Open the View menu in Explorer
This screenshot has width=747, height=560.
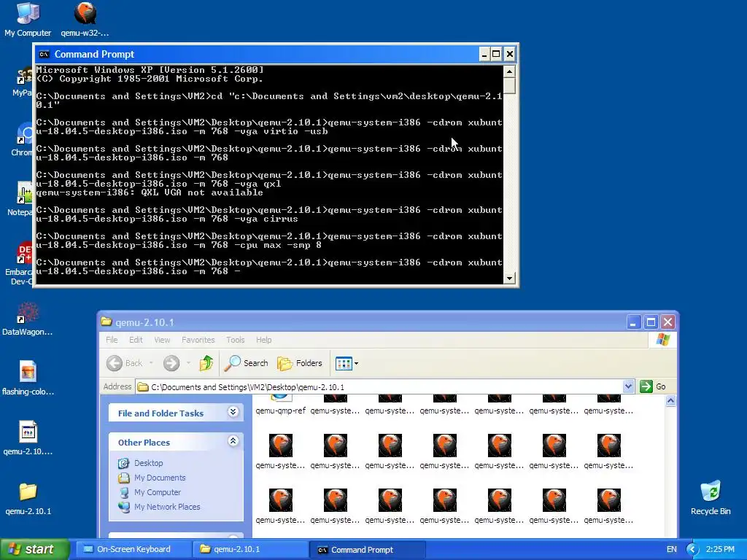(x=162, y=340)
